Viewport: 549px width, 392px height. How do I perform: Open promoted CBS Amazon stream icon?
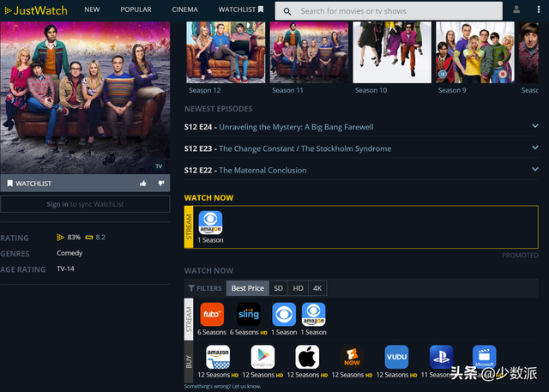210,223
